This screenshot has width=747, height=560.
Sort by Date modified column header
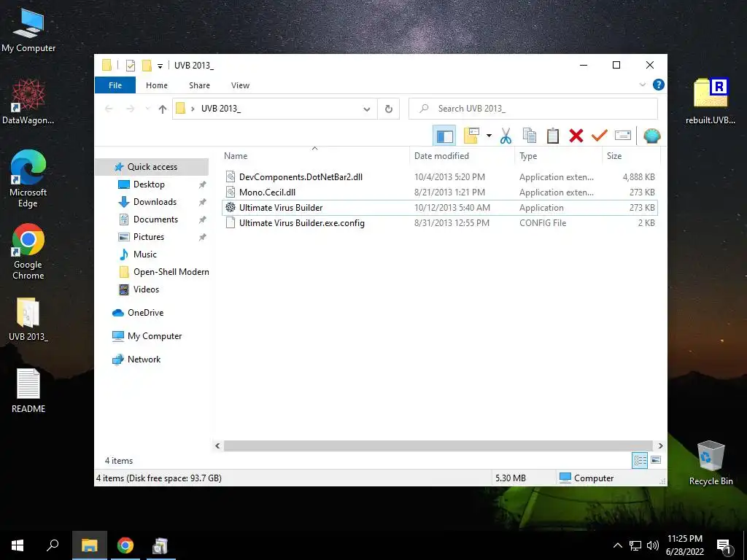[462, 156]
